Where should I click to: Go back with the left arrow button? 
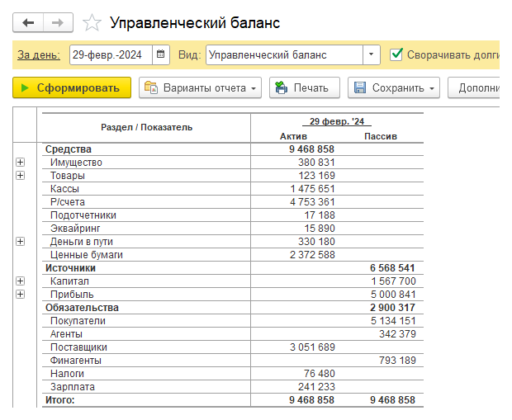pos(28,22)
